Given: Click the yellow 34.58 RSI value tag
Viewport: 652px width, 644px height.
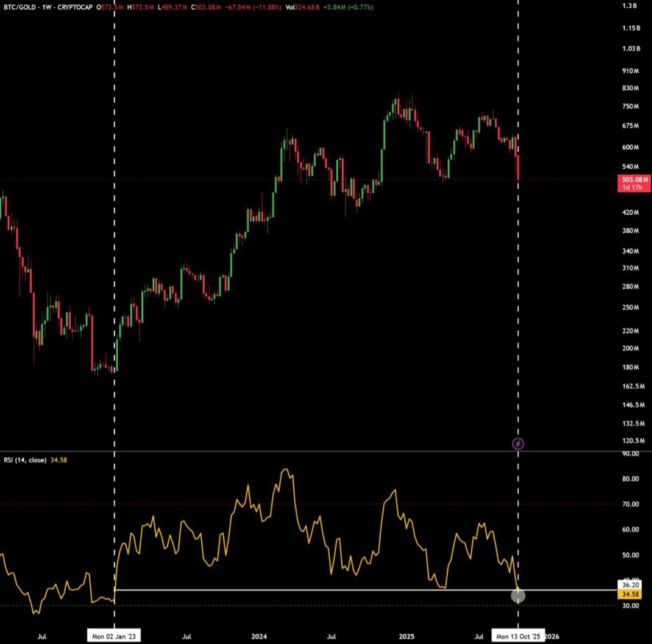Looking at the screenshot, I should [x=630, y=593].
